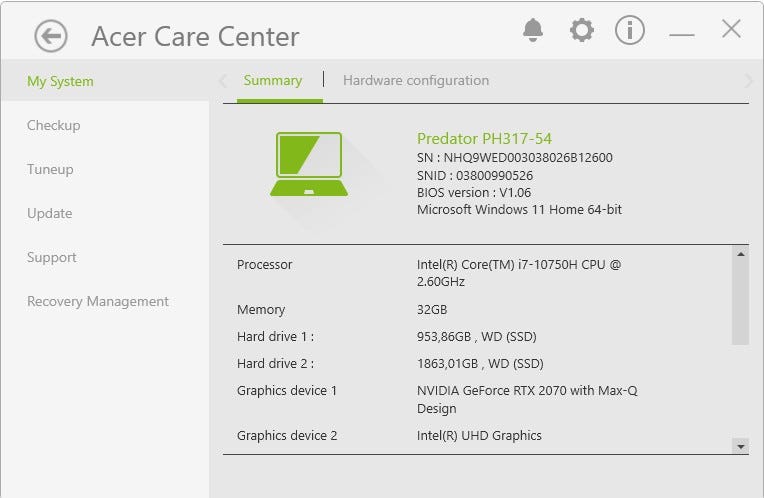This screenshot has width=764, height=498.
Task: Open Recovery Management
Action: tap(98, 302)
